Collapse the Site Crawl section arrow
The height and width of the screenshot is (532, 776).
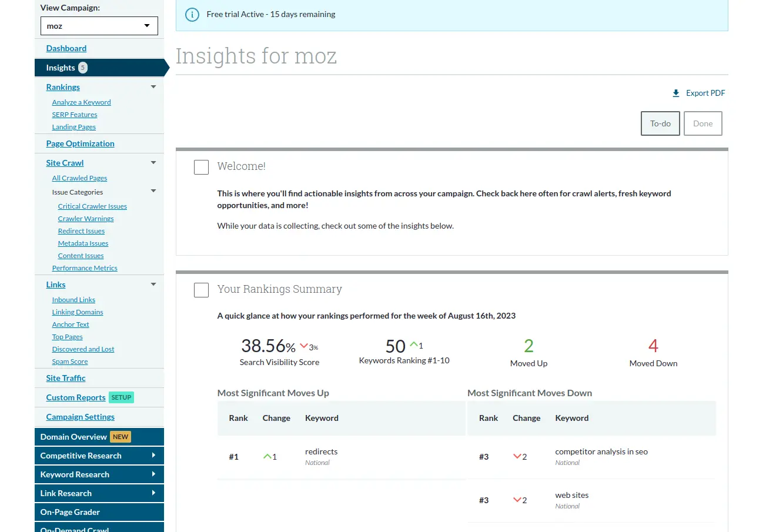[153, 163]
